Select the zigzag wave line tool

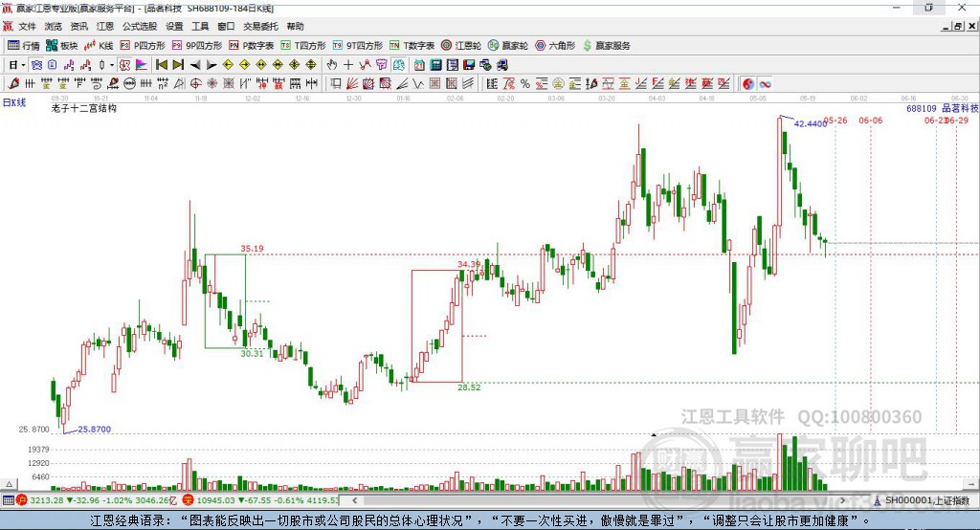click(418, 84)
